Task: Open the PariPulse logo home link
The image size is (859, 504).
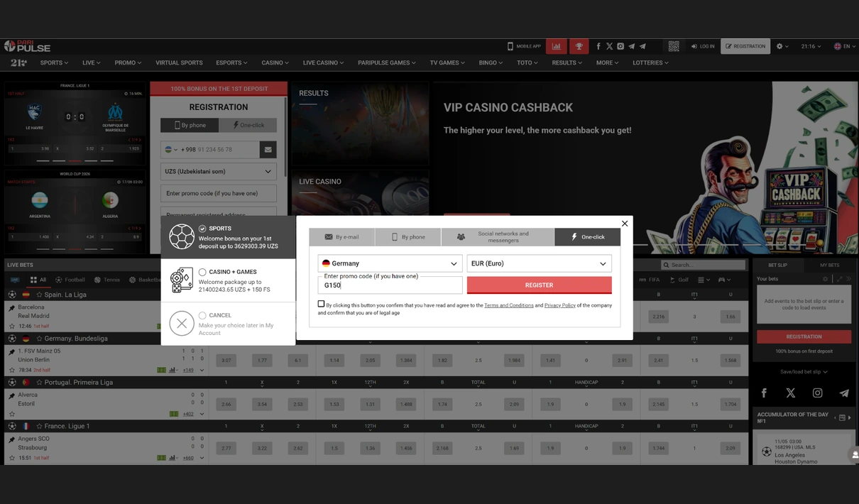Action: (27, 46)
